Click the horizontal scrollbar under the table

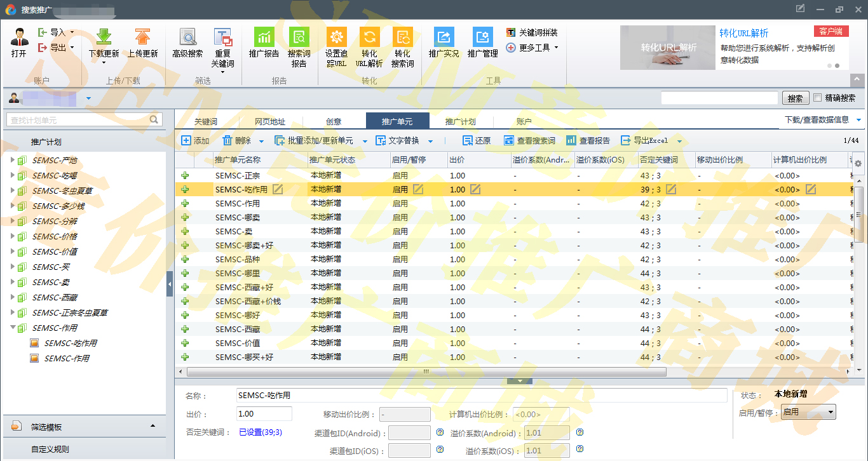pyautogui.click(x=426, y=372)
